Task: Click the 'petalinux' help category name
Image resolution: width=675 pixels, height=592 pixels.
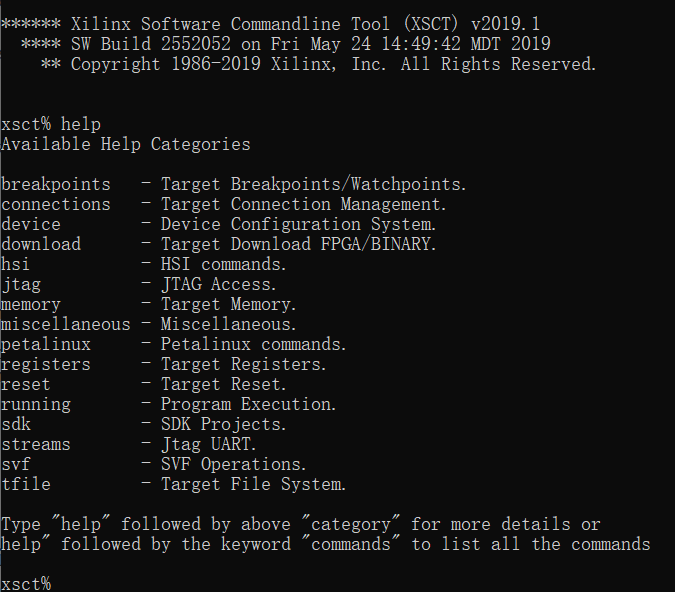Action: [46, 344]
